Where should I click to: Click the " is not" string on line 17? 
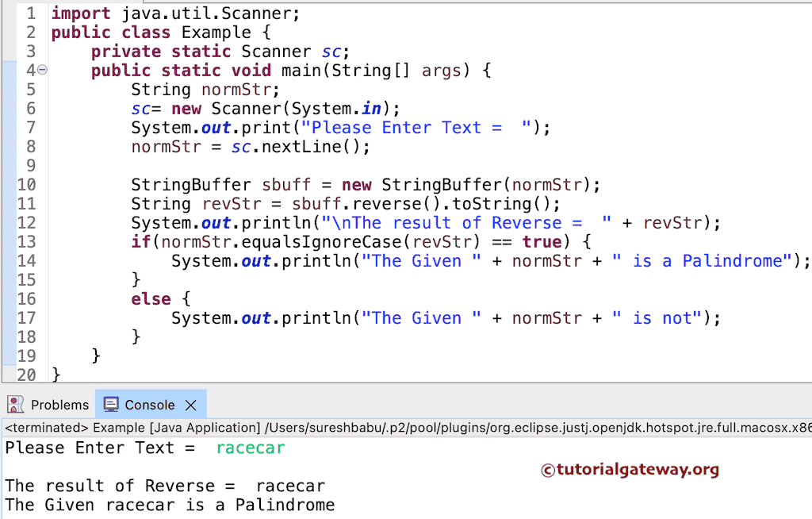(x=657, y=318)
